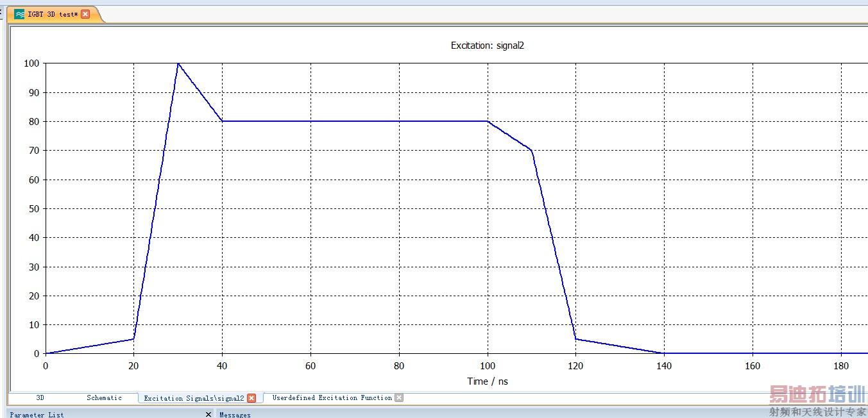Click the Time / ns axis label
The image size is (868, 418).
(488, 381)
